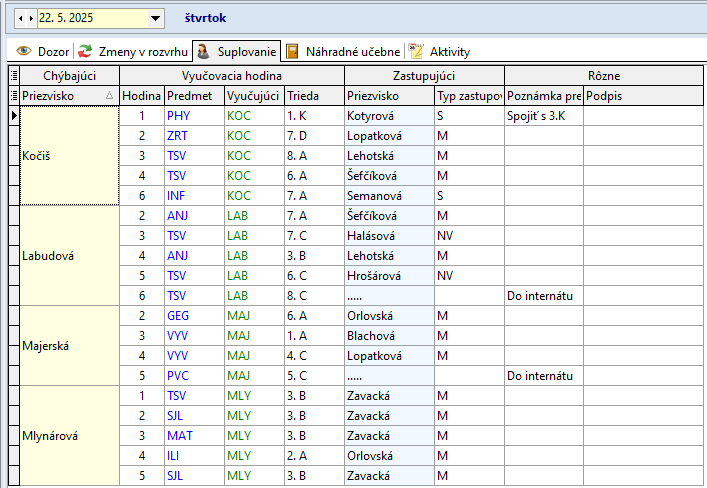Click the Rôzne band header
The height and width of the screenshot is (488, 707).
pos(604,76)
